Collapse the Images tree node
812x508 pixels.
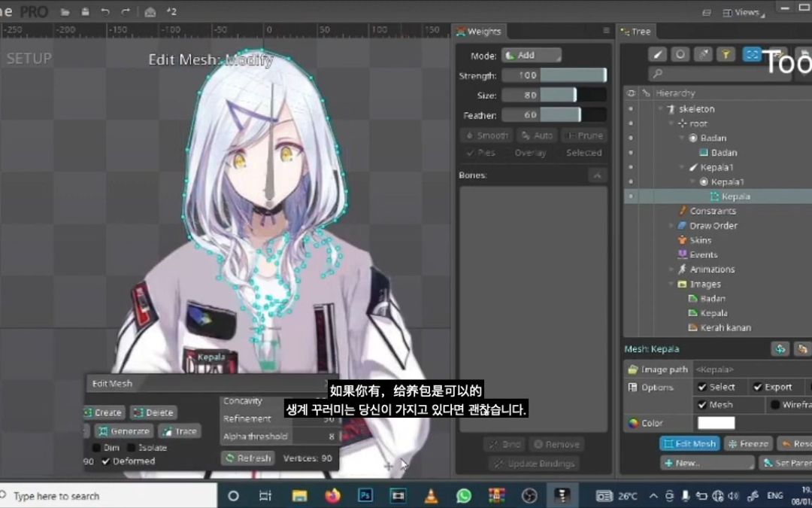coord(671,284)
